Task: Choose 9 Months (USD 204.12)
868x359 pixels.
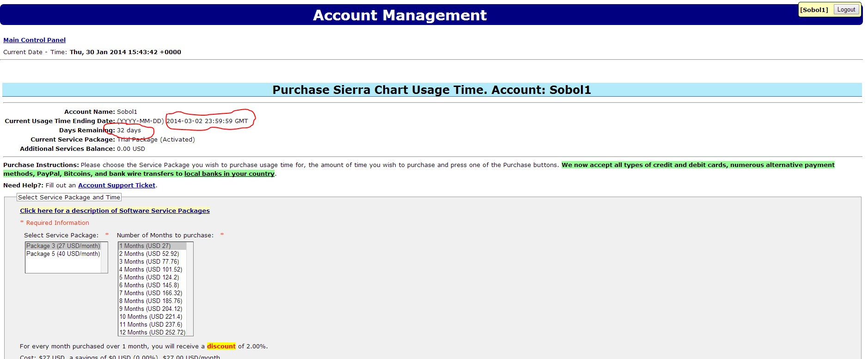Action: point(152,309)
